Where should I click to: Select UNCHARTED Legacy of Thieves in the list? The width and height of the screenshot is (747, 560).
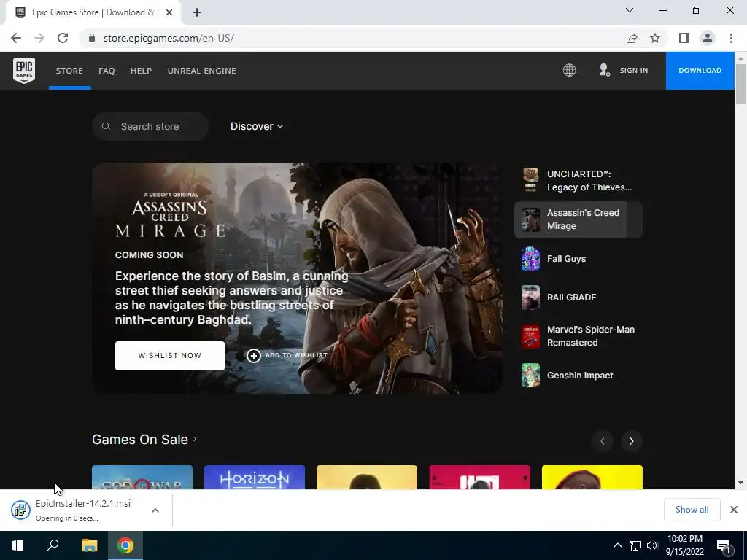pyautogui.click(x=578, y=181)
